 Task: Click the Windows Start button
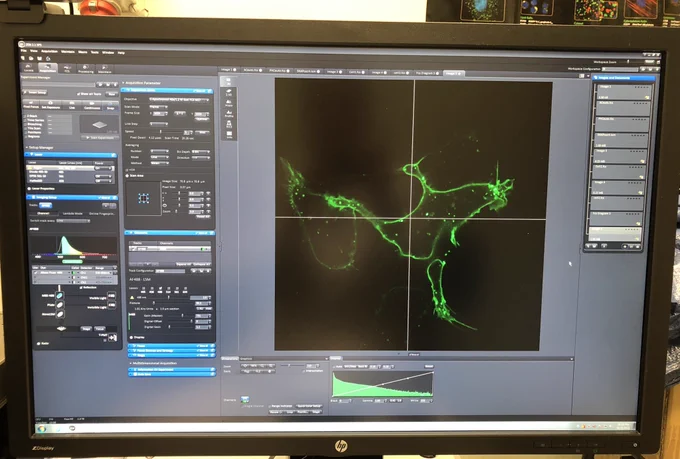(x=42, y=429)
